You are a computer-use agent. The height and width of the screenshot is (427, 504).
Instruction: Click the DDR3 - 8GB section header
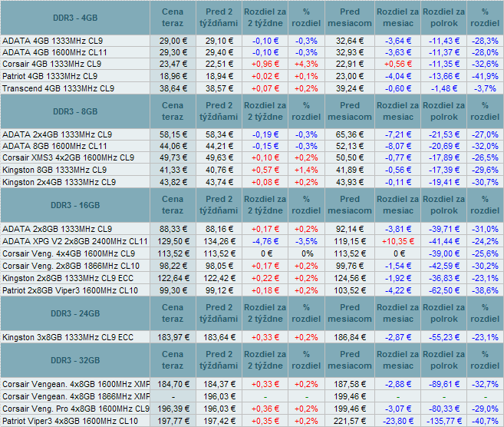point(75,111)
